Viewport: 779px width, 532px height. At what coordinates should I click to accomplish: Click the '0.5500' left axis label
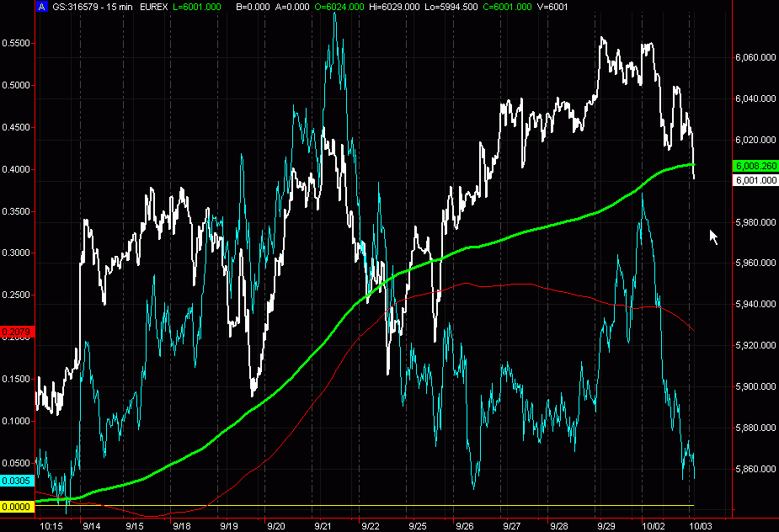coord(16,43)
